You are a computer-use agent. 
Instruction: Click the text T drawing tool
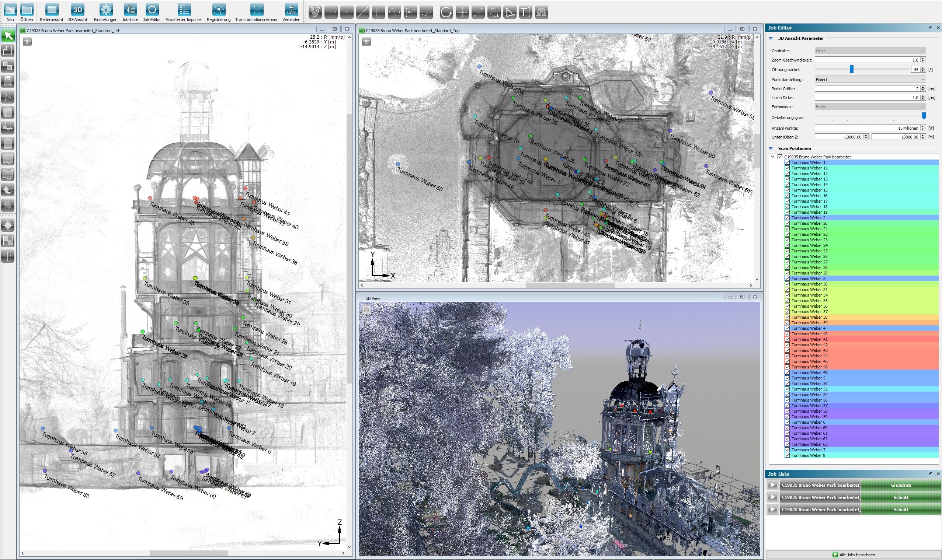pos(525,13)
